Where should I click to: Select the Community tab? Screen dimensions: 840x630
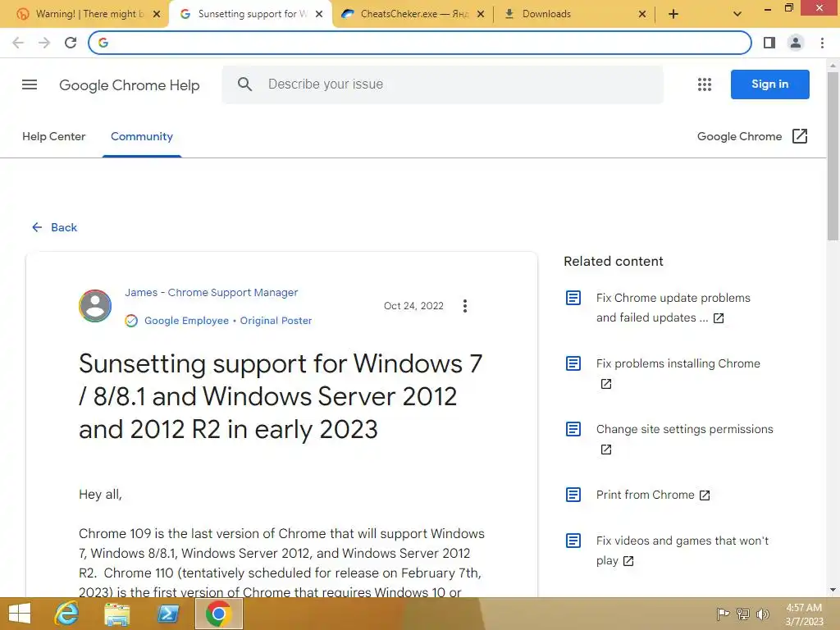(142, 136)
